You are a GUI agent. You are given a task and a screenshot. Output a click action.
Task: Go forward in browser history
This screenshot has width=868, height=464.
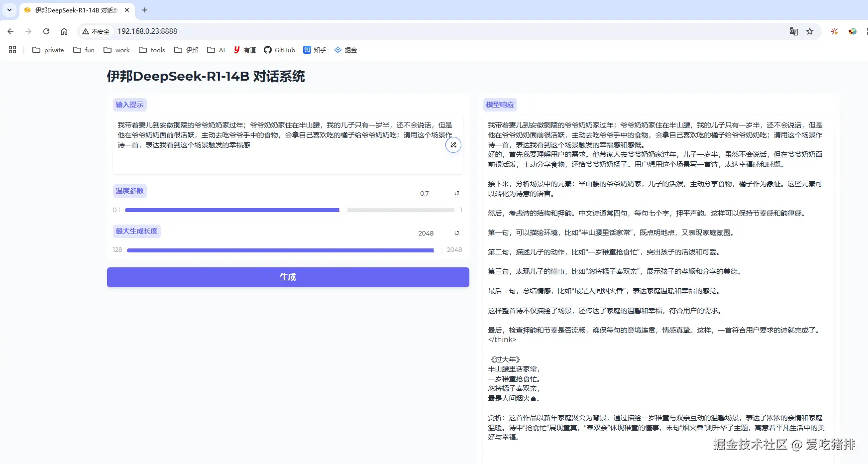point(28,31)
